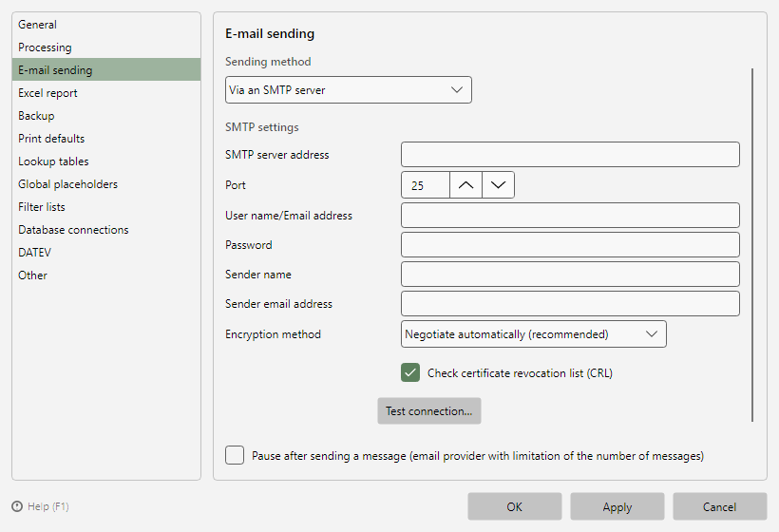
Task: Click the Test connection button
Action: pos(429,410)
